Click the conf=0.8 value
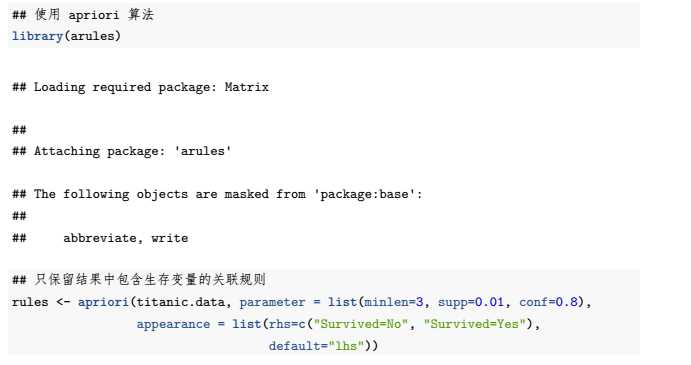The image size is (691, 365). point(548,302)
